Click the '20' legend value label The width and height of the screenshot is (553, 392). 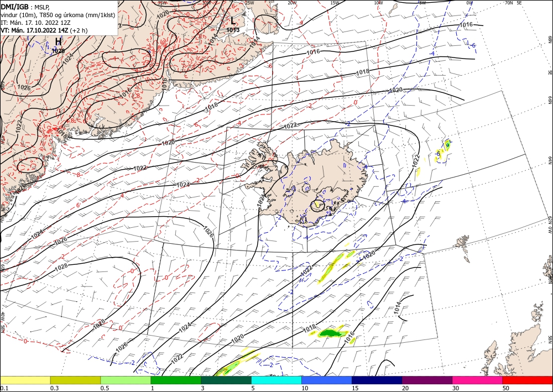tap(405, 388)
